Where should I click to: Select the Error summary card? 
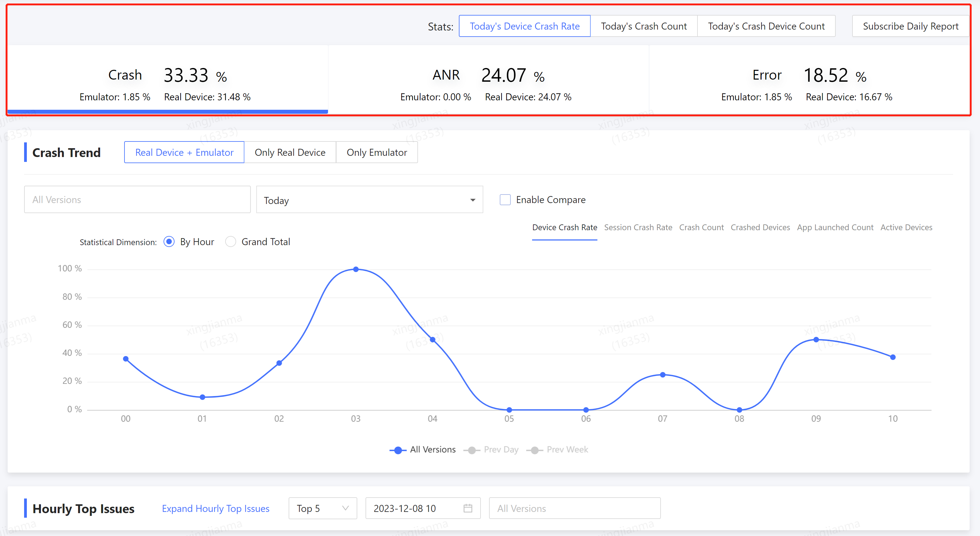[x=809, y=79]
